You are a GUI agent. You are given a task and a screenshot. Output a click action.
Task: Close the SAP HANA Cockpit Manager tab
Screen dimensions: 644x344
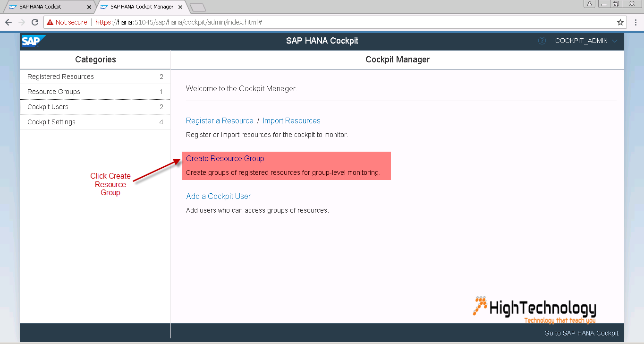180,7
